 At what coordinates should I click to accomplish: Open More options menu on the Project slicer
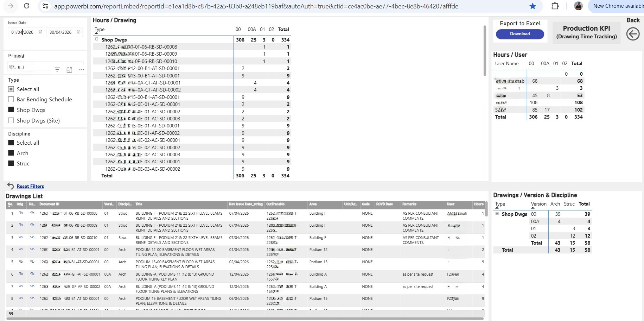82,69
